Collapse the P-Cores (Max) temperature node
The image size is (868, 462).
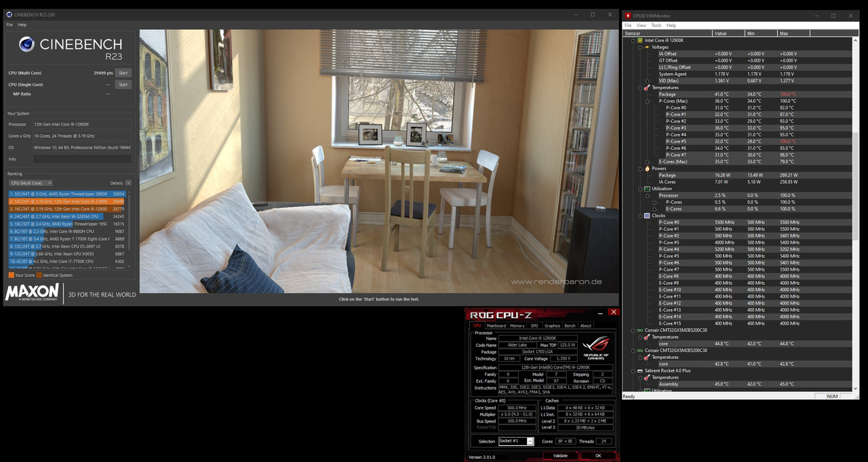tap(647, 101)
